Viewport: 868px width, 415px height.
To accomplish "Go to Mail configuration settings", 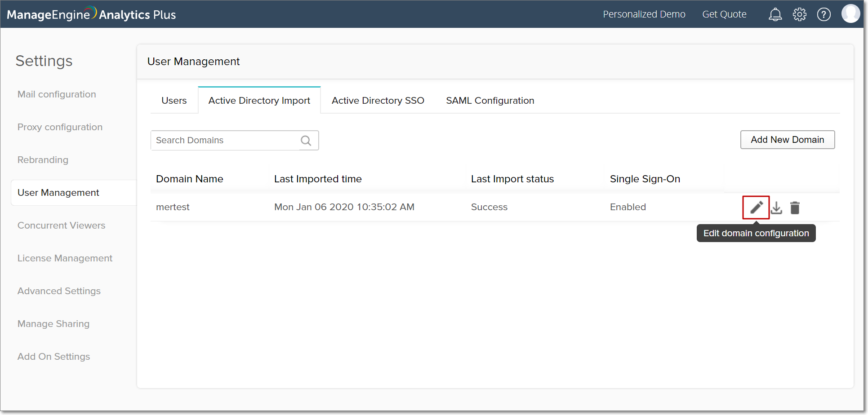I will coord(57,94).
